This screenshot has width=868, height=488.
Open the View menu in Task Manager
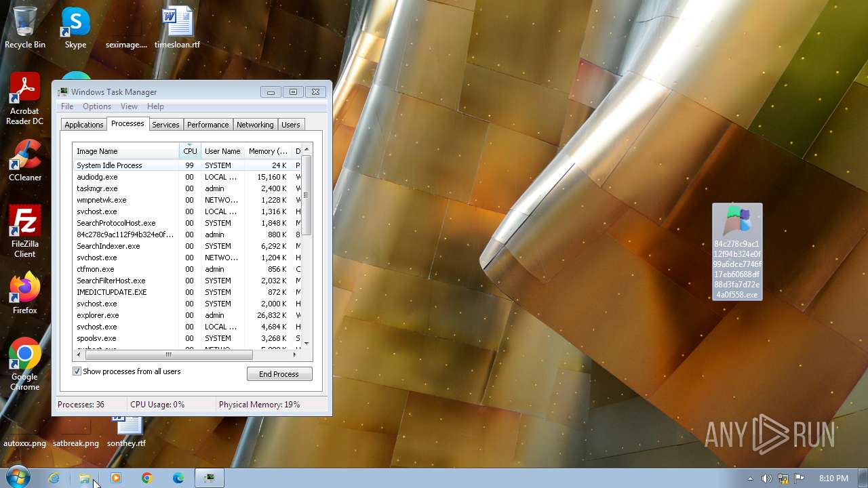click(129, 106)
